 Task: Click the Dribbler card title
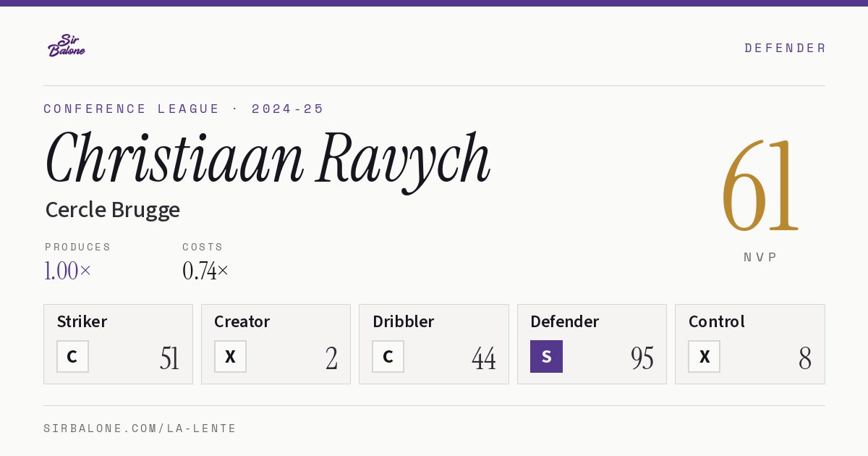click(403, 321)
